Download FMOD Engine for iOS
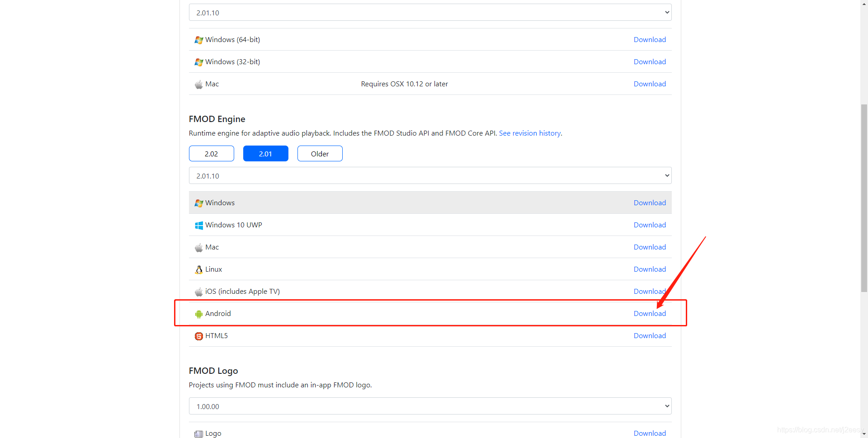The image size is (868, 438). pos(650,292)
